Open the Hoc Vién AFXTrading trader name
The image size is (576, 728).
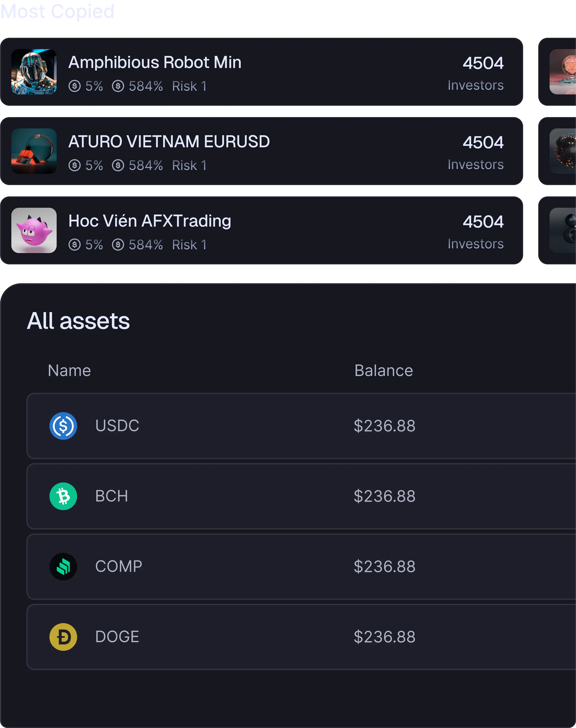pos(150,221)
